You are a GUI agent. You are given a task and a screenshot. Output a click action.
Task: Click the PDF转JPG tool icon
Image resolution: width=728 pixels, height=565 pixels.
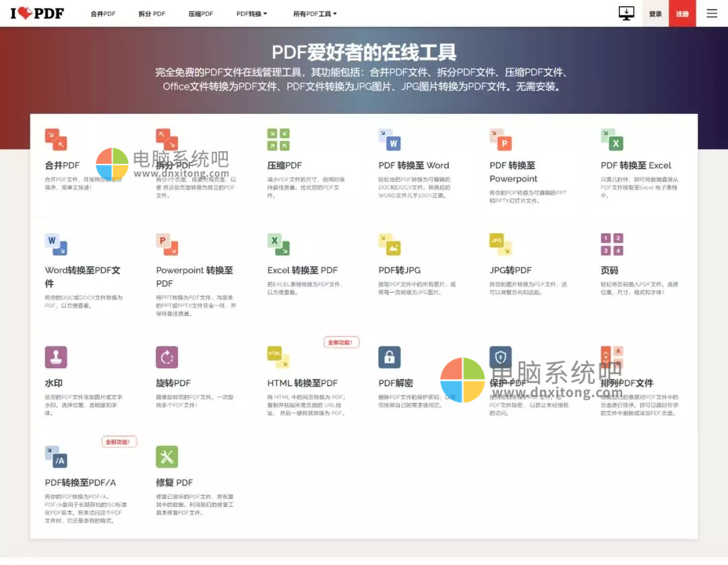pos(390,244)
